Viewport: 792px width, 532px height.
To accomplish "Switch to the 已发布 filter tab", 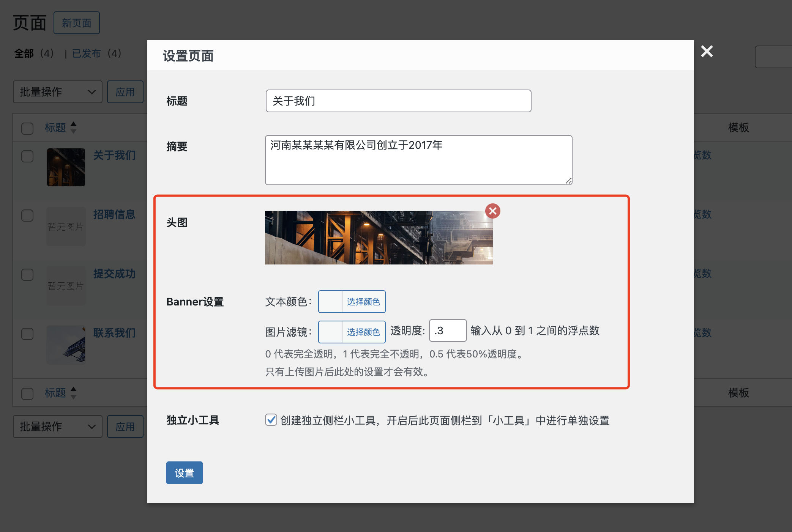I will pyautogui.click(x=87, y=54).
